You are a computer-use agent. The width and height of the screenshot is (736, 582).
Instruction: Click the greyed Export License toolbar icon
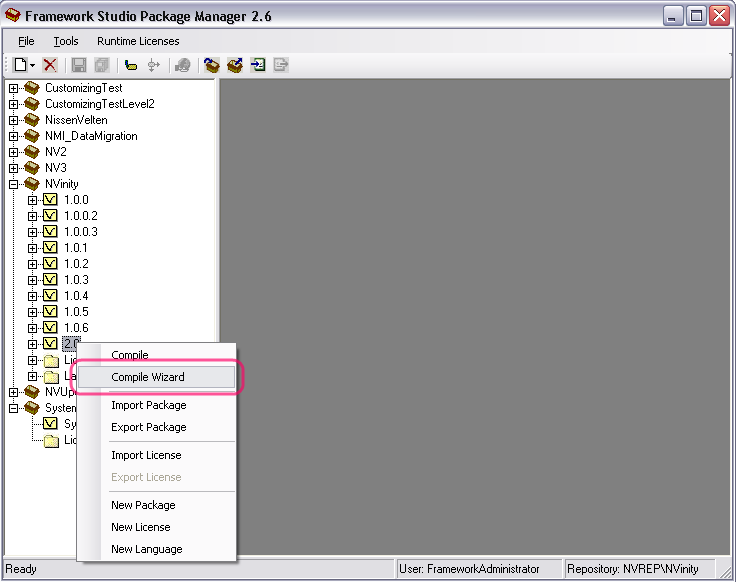[x=281, y=64]
